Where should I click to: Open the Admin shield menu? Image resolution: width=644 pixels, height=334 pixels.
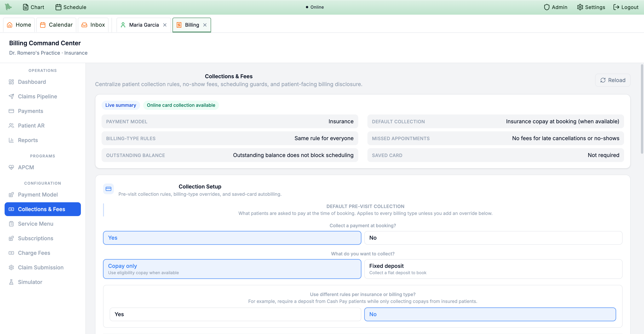click(555, 7)
